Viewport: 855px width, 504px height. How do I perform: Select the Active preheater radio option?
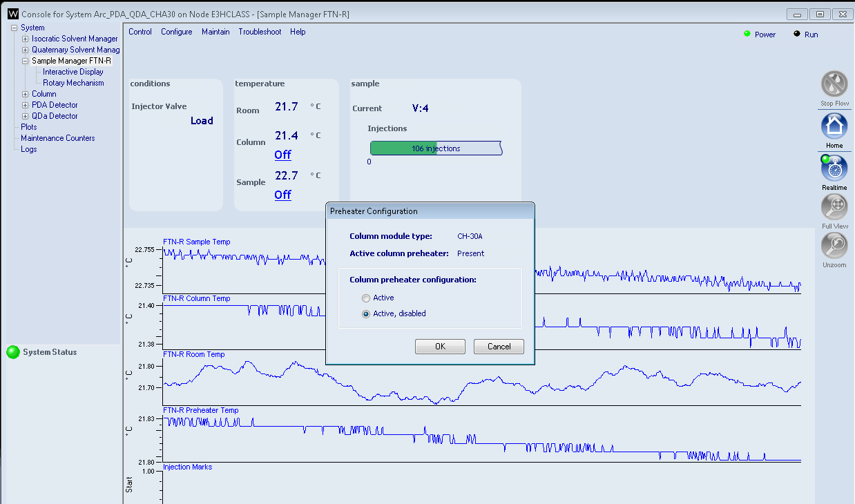[366, 298]
